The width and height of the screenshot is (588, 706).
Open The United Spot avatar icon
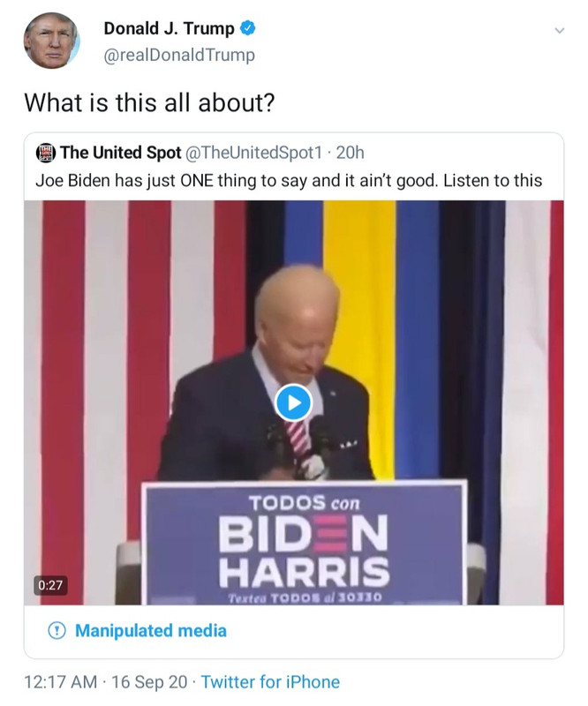coord(46,153)
